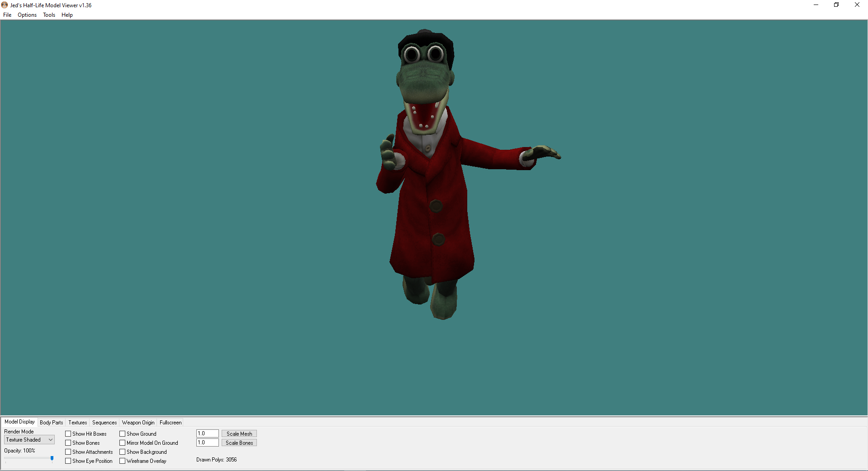This screenshot has width=868, height=471.
Task: Click the 'Drawn Polys: 3056' readout
Action: point(217,460)
